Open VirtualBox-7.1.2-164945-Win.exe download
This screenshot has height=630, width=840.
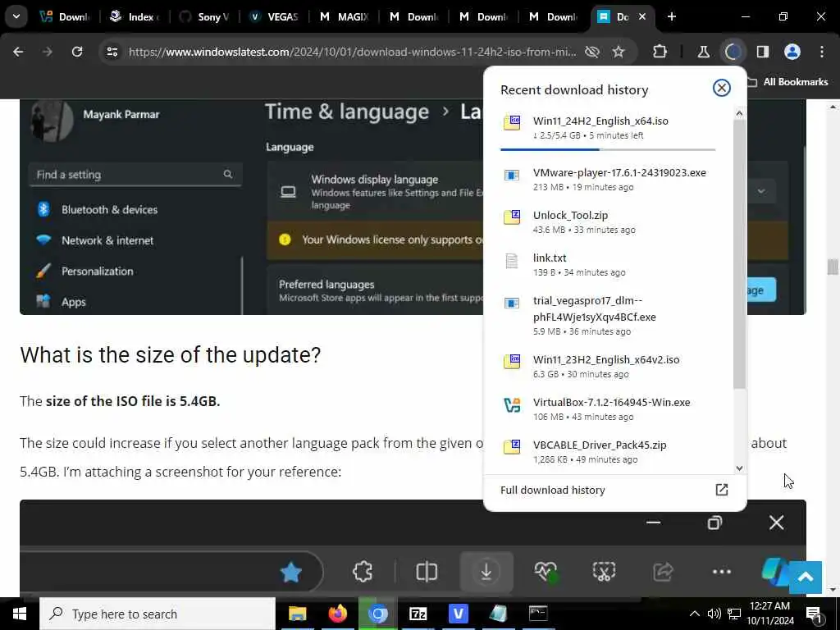coord(608,409)
